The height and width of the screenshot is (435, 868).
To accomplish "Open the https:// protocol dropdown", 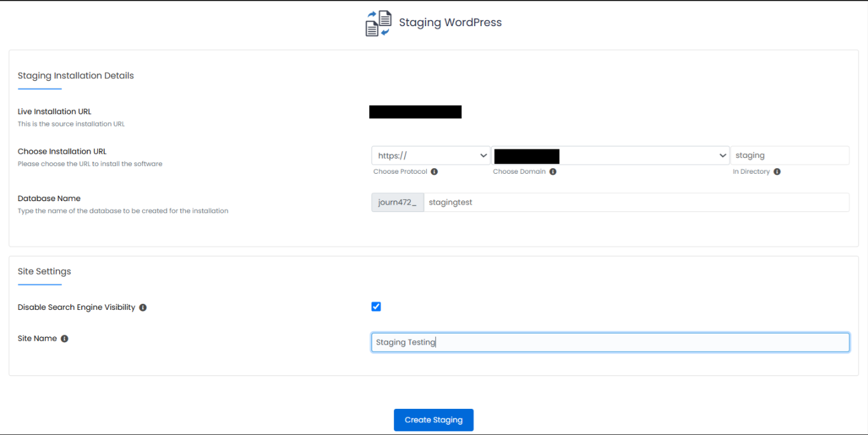I will 431,156.
